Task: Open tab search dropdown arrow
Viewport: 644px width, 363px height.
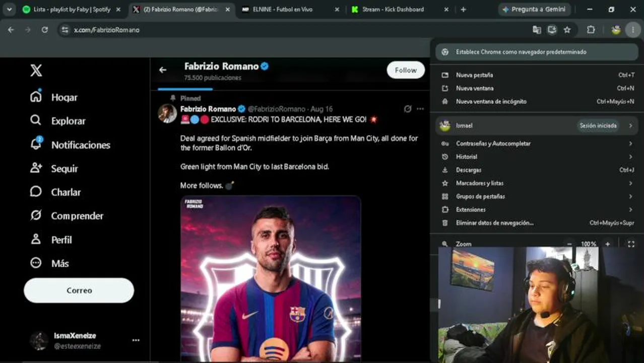Action: coord(9,9)
